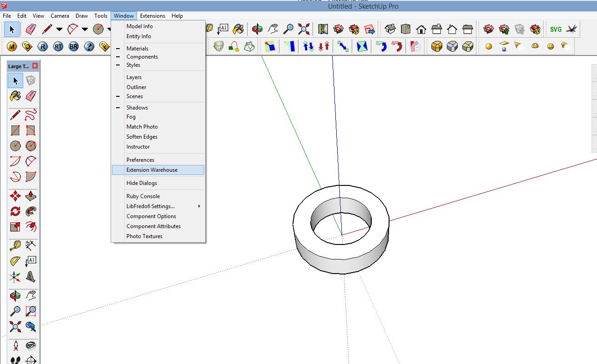This screenshot has width=597, height=364.
Task: Expand the LibFredo6 Settings submenu
Action: 150,206
